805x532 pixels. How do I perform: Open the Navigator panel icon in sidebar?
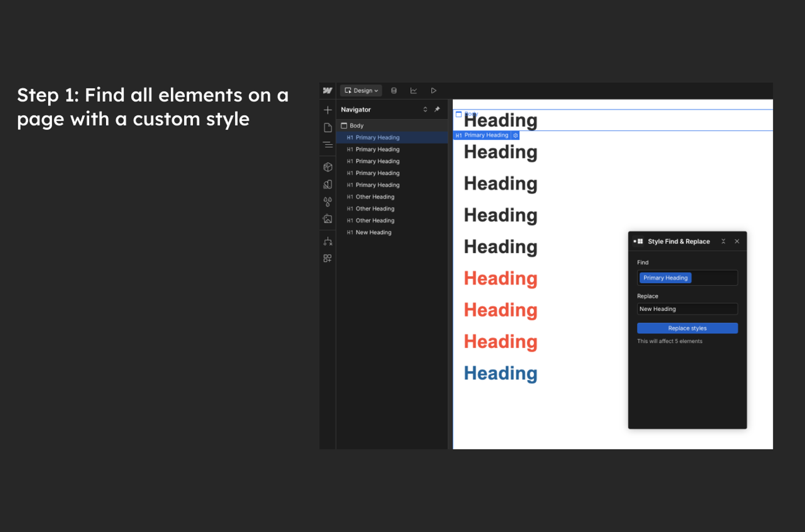(x=328, y=145)
